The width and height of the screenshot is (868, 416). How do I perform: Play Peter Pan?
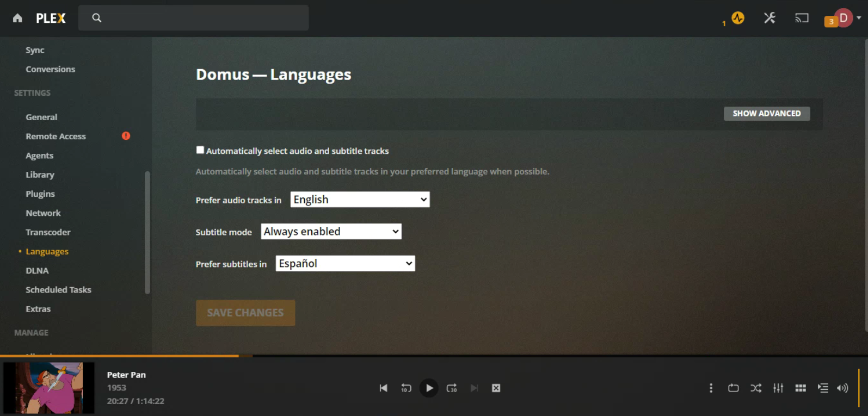tap(429, 388)
